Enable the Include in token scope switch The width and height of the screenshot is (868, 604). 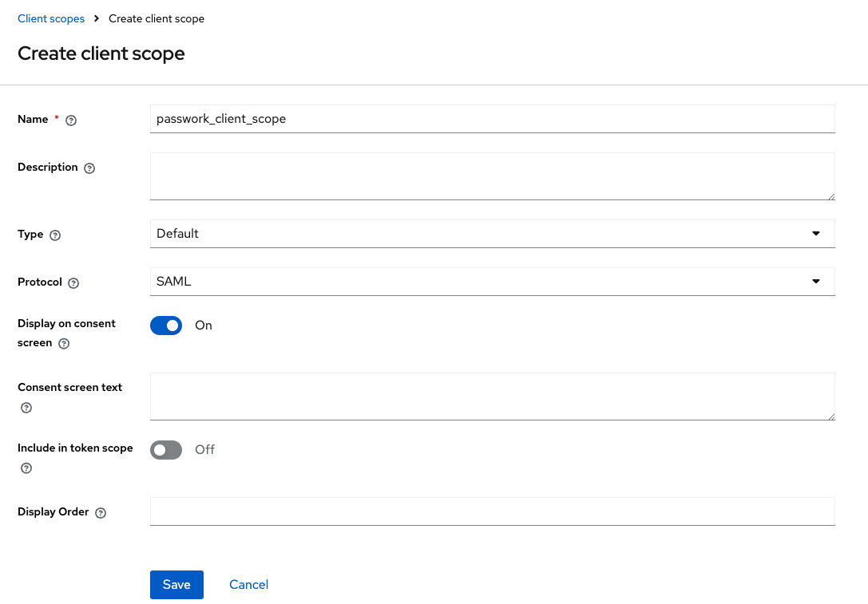(166, 450)
